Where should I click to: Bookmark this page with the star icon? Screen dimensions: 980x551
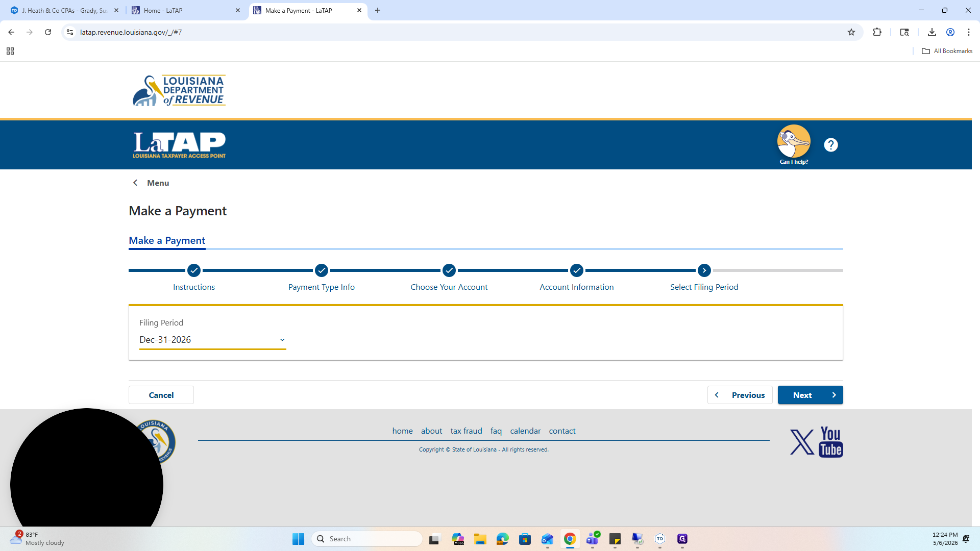click(x=851, y=32)
